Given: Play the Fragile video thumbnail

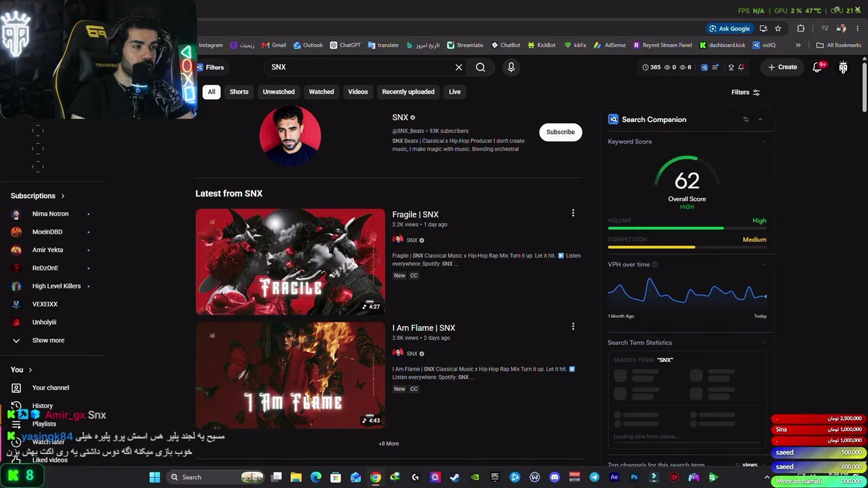Looking at the screenshot, I should coord(290,262).
